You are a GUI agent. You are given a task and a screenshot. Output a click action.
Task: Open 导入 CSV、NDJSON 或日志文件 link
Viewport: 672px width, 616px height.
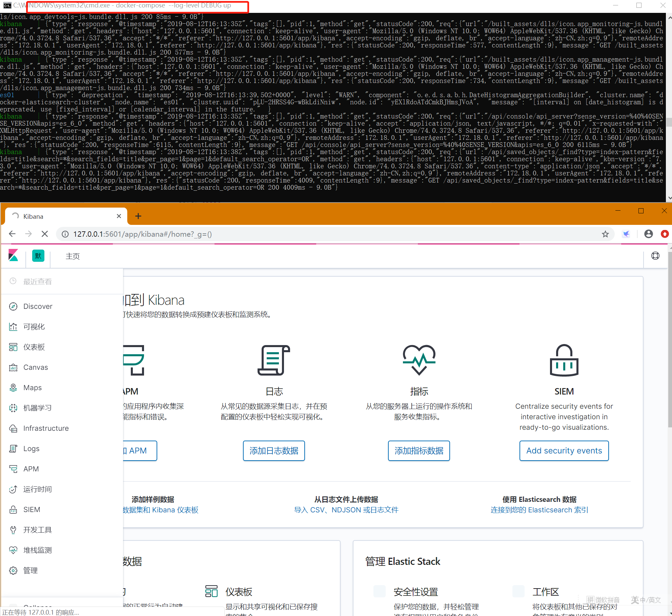click(x=346, y=510)
